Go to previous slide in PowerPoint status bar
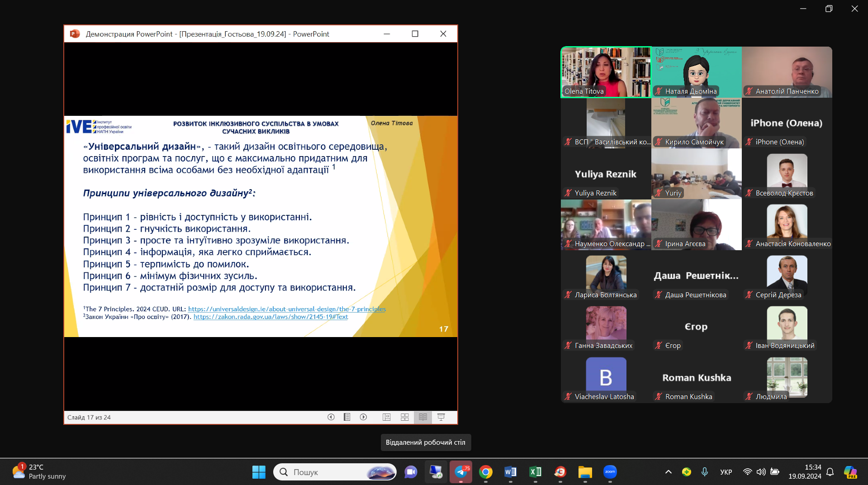This screenshot has width=868, height=485. click(331, 417)
